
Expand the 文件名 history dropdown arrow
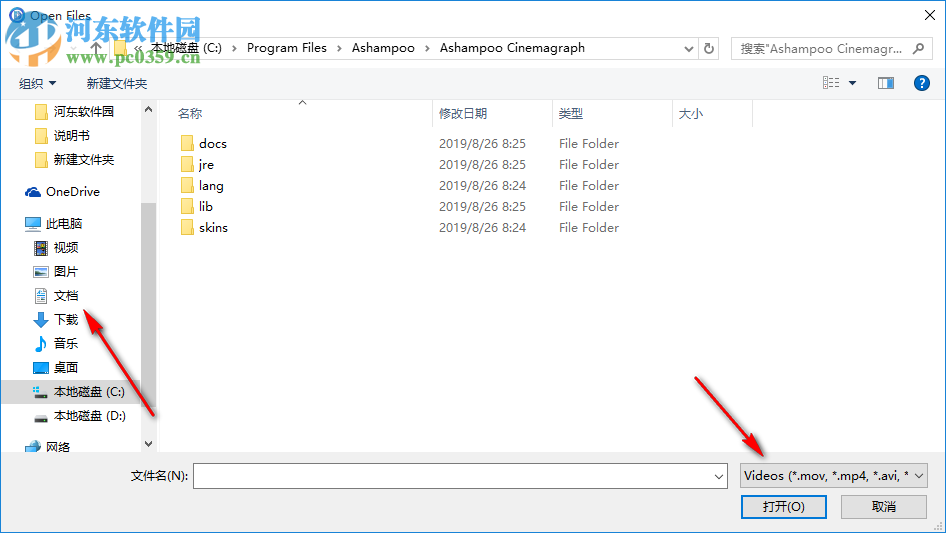[x=719, y=476]
